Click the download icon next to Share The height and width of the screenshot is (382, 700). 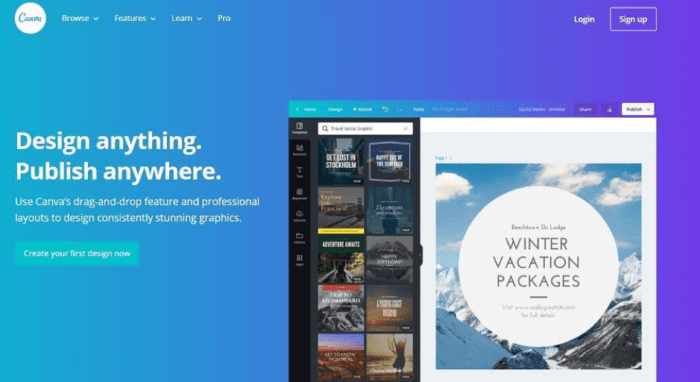pos(609,109)
